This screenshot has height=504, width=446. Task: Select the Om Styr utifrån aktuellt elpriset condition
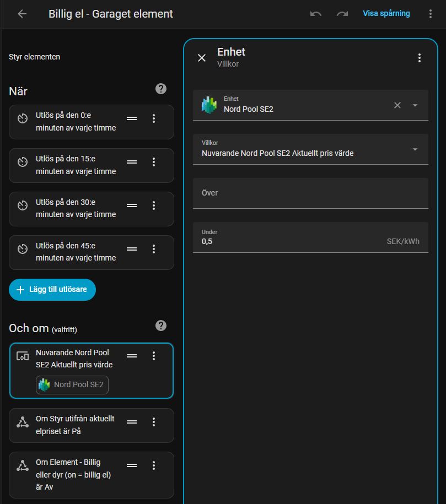tap(75, 425)
